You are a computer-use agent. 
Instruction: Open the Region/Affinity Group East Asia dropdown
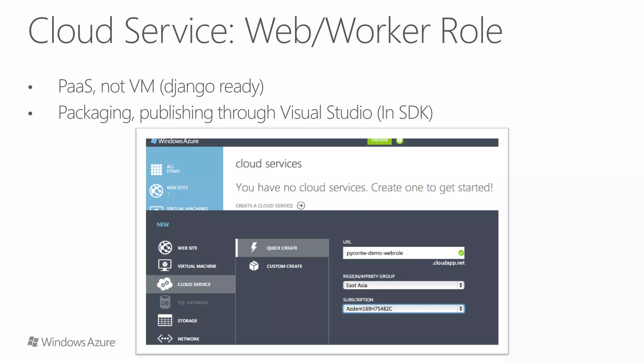pos(400,285)
